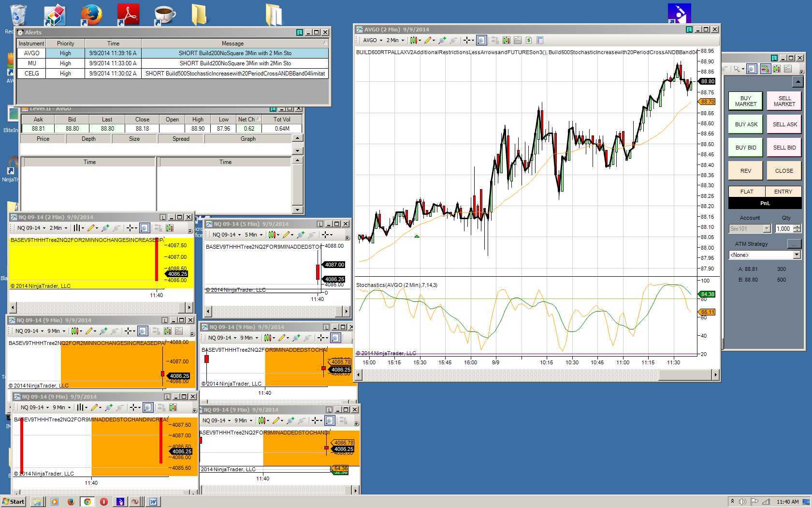
Task: Select pencil drawing tool in NQ 5 Min chart
Action: pyautogui.click(x=286, y=235)
